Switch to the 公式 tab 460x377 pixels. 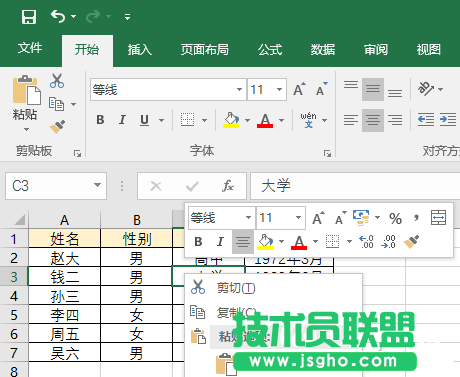270,50
